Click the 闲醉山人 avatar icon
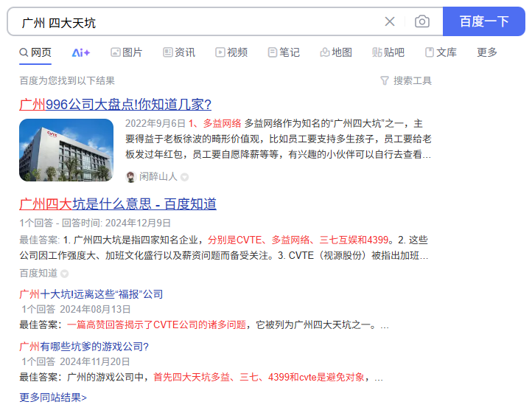Viewport: 532px width, 413px height. point(130,177)
